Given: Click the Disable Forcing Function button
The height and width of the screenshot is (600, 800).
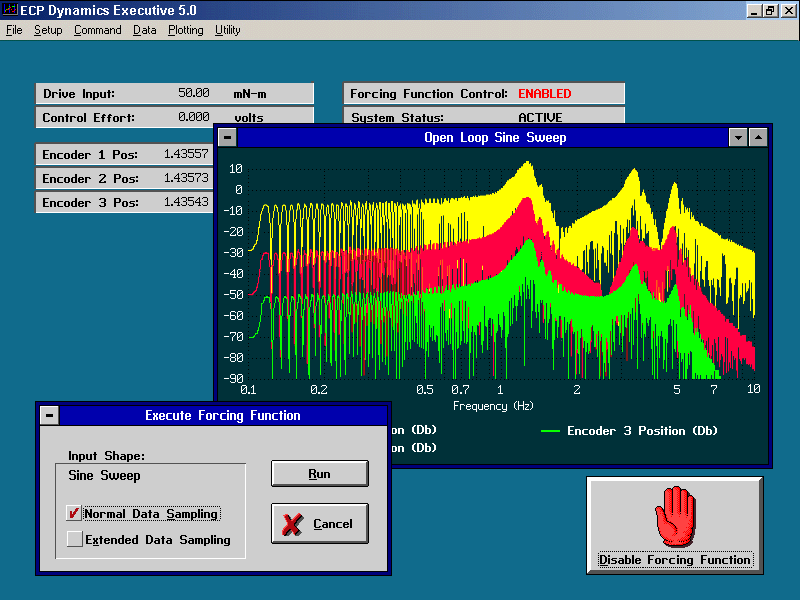Looking at the screenshot, I should (674, 526).
